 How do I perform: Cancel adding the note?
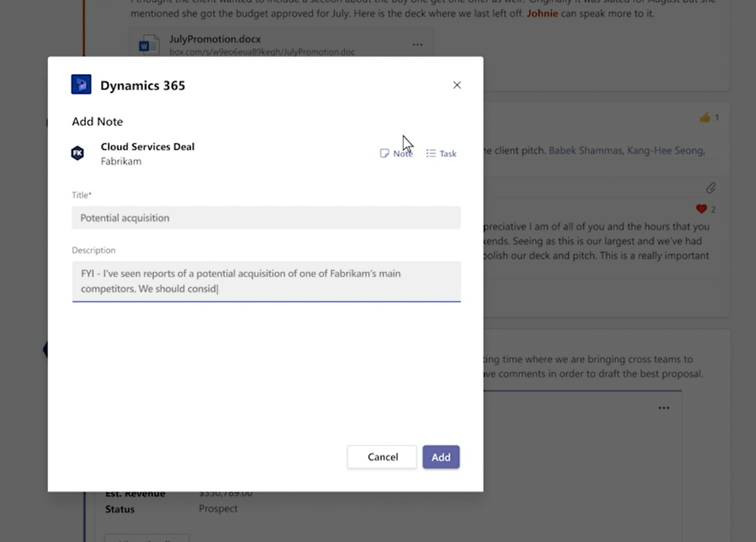pos(382,457)
